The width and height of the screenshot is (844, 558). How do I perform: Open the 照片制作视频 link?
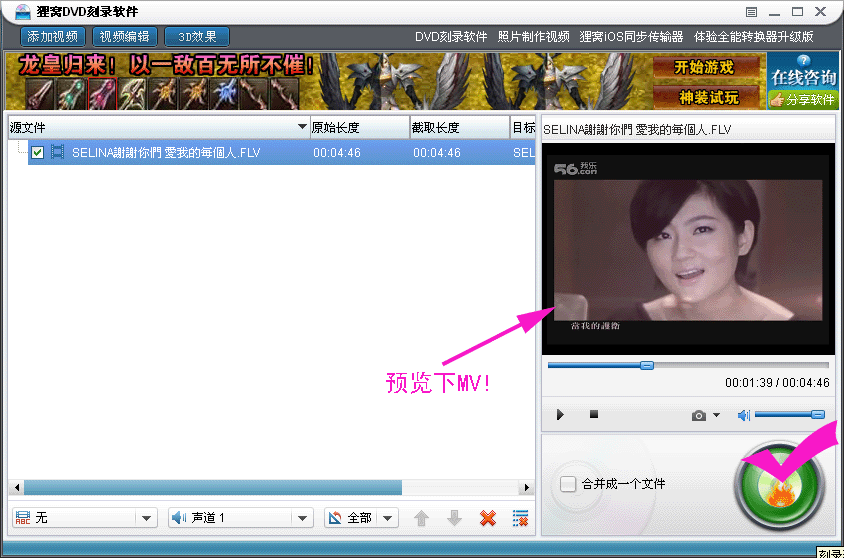pyautogui.click(x=533, y=37)
